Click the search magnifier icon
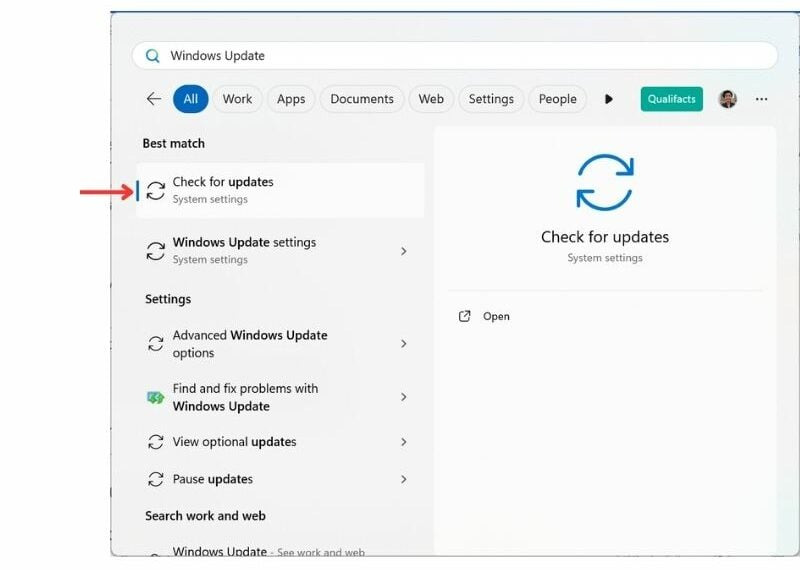This screenshot has width=800, height=570. tap(153, 56)
